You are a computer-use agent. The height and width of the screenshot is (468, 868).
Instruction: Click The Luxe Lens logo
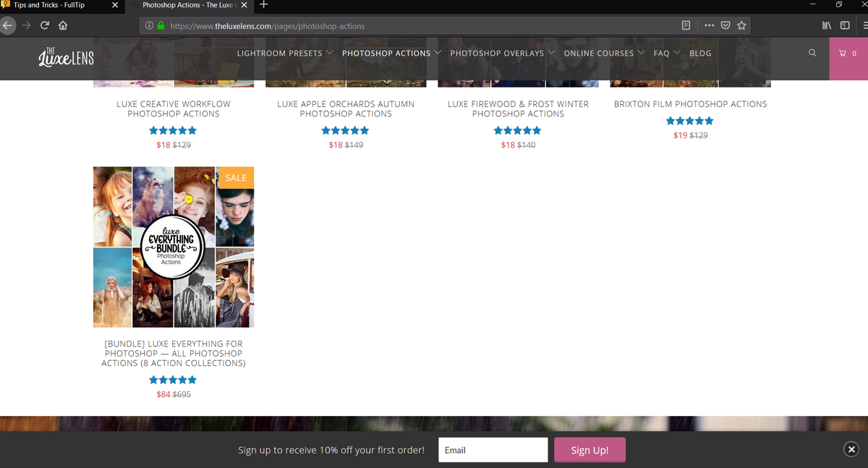click(x=66, y=56)
